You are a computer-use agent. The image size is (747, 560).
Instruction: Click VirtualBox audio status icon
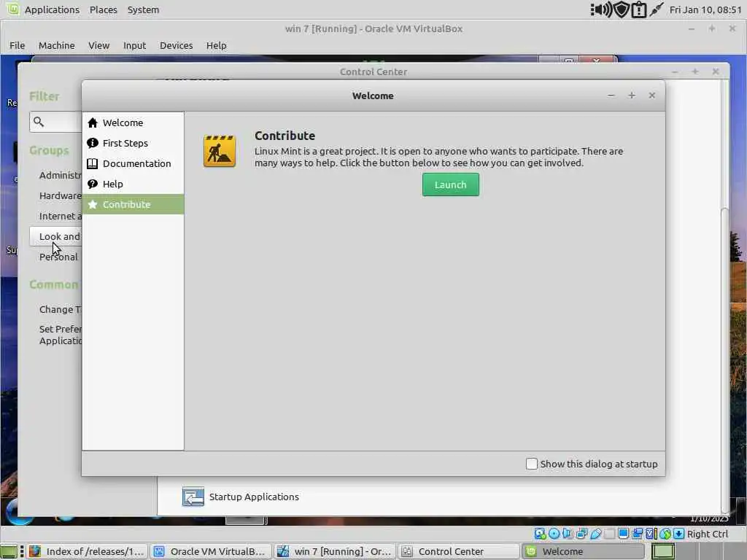click(x=568, y=534)
